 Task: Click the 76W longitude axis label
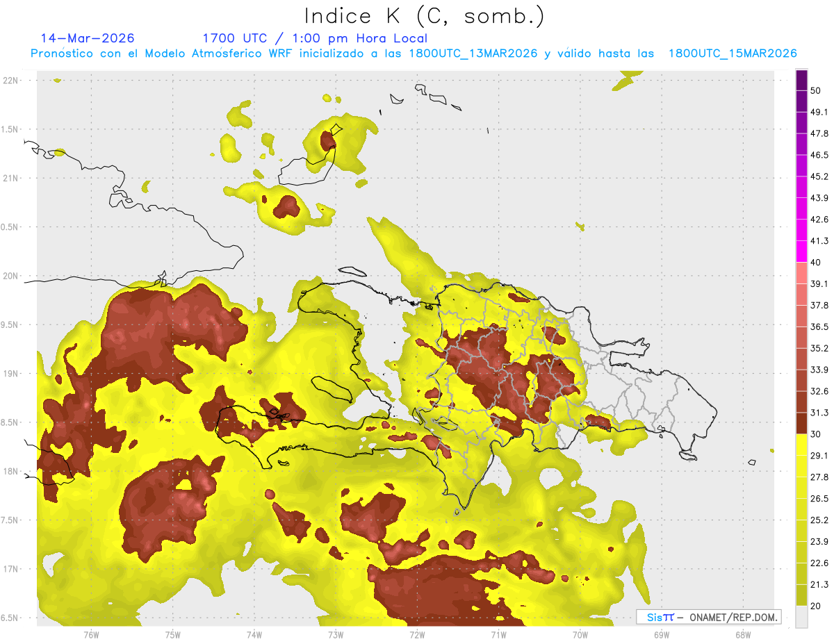coord(91,634)
